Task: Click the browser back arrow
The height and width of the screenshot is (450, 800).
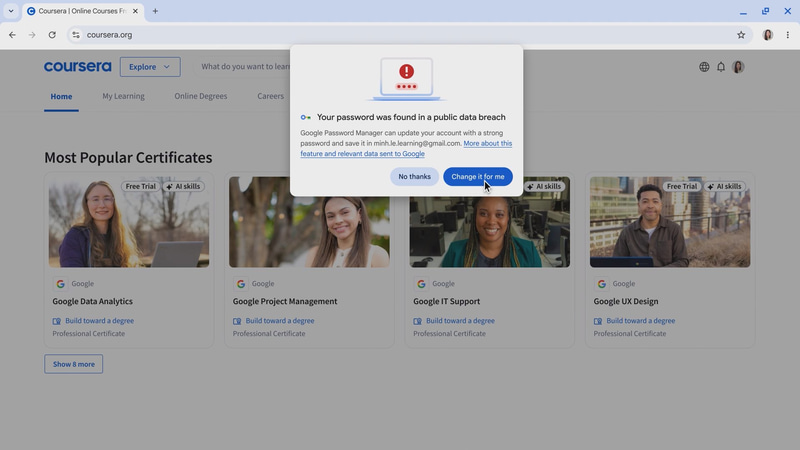Action: pos(12,35)
